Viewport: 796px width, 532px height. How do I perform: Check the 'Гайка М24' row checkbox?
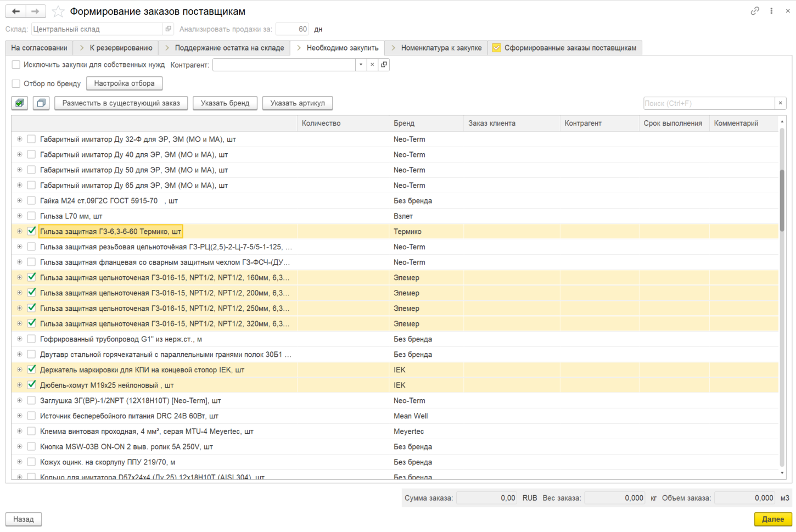point(31,200)
